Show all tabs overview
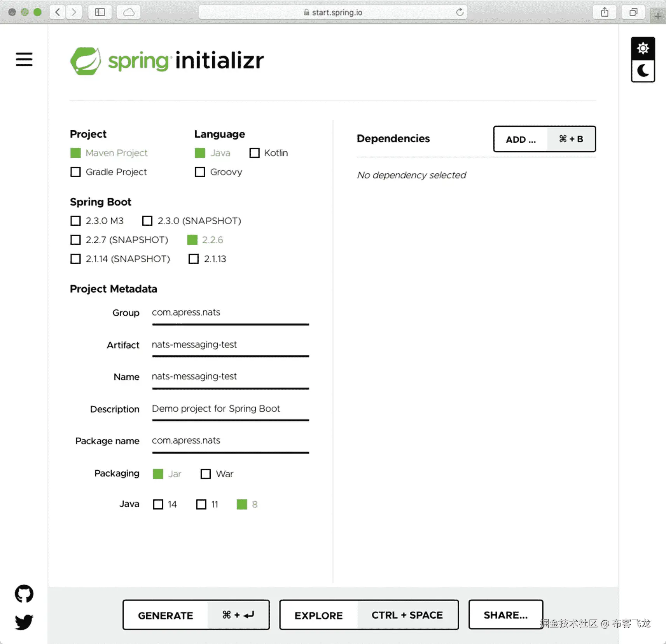The height and width of the screenshot is (644, 666). [x=633, y=12]
